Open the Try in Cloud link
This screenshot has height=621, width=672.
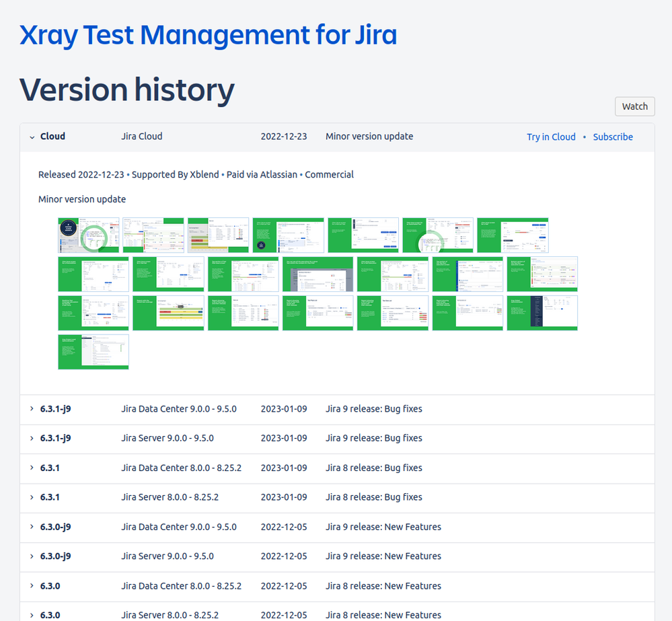click(551, 137)
